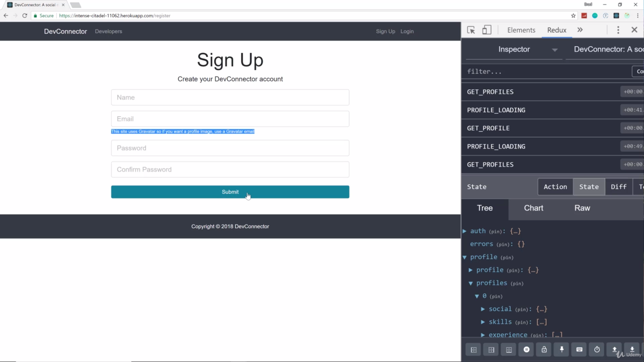Click the inspect element picker icon
This screenshot has width=644, height=362.
(x=471, y=30)
